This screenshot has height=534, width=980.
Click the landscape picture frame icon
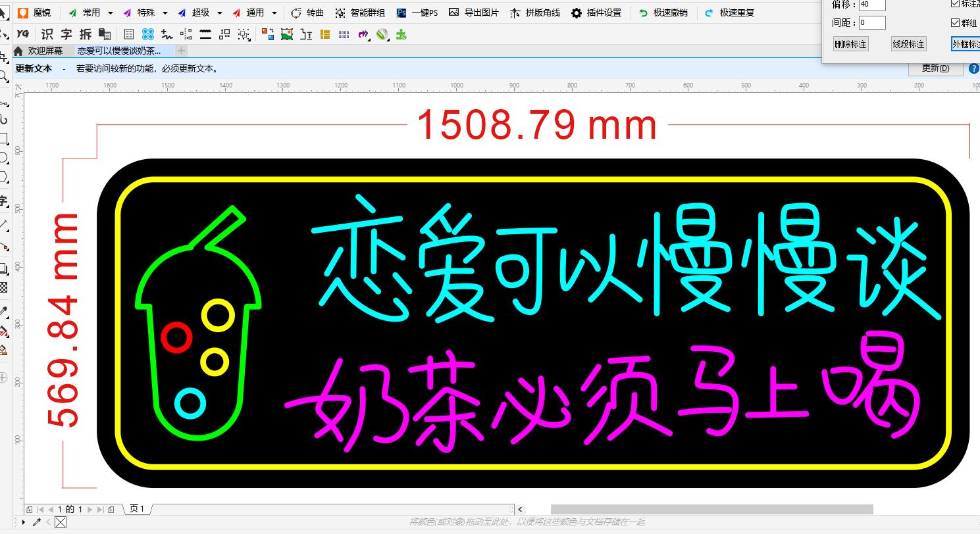(x=287, y=34)
